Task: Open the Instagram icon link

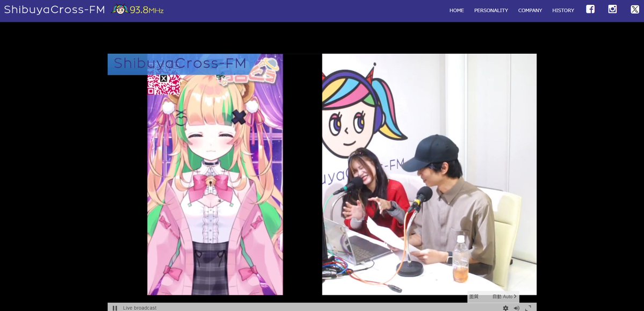Action: point(612,9)
